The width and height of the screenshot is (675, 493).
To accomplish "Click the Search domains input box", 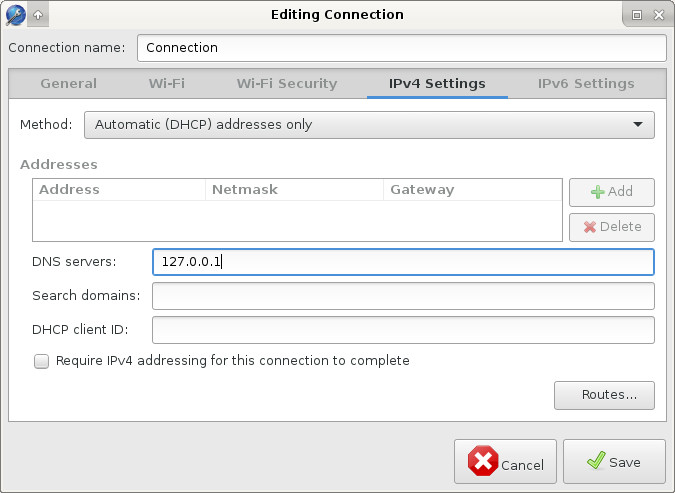I will [403, 296].
